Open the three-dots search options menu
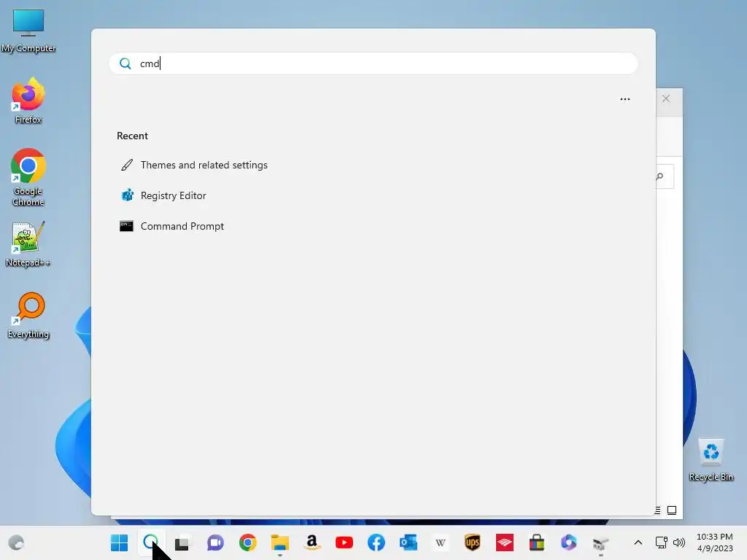Screen dimensions: 747x560 624,99
